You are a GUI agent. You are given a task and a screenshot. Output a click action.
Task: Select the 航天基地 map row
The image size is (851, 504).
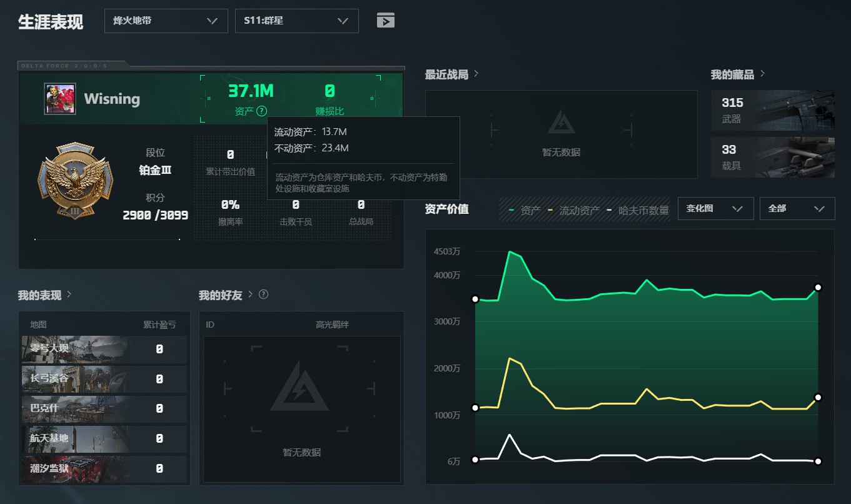click(x=104, y=439)
